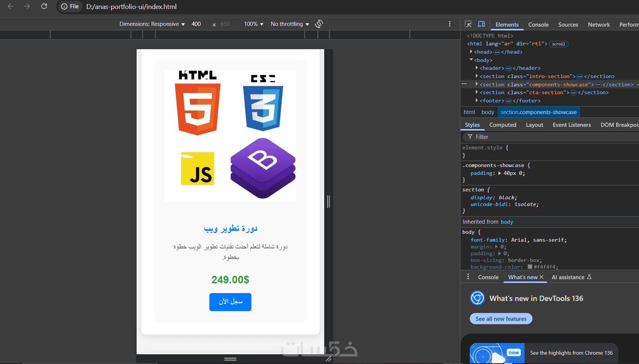Screen dimensions: 639x364
Task: Expand the padding shorthand in .components-showcase
Action: click(499, 173)
